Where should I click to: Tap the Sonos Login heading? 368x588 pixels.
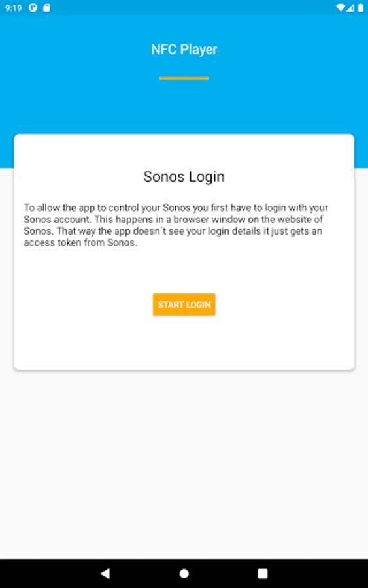184,176
